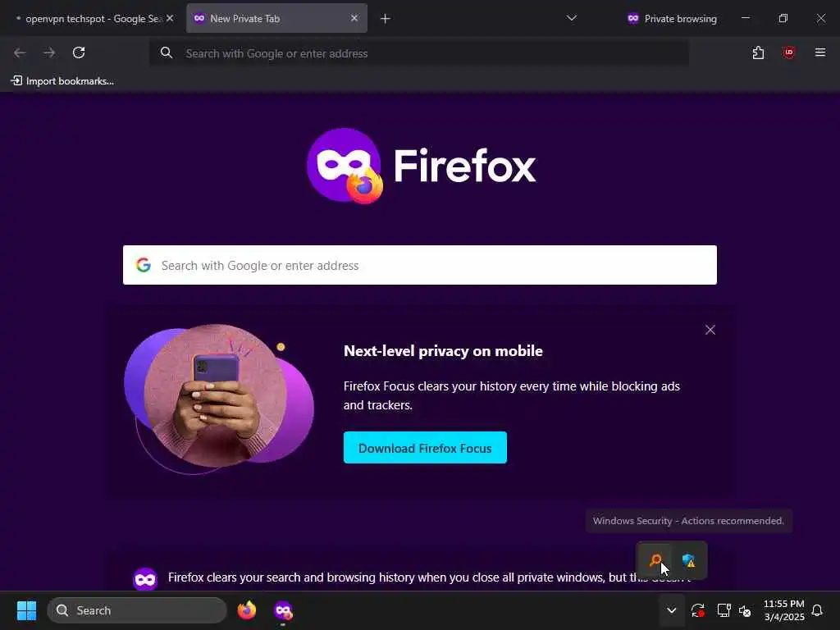Click Import bookmarks link
Screen dimensions: 840x630
62,81
